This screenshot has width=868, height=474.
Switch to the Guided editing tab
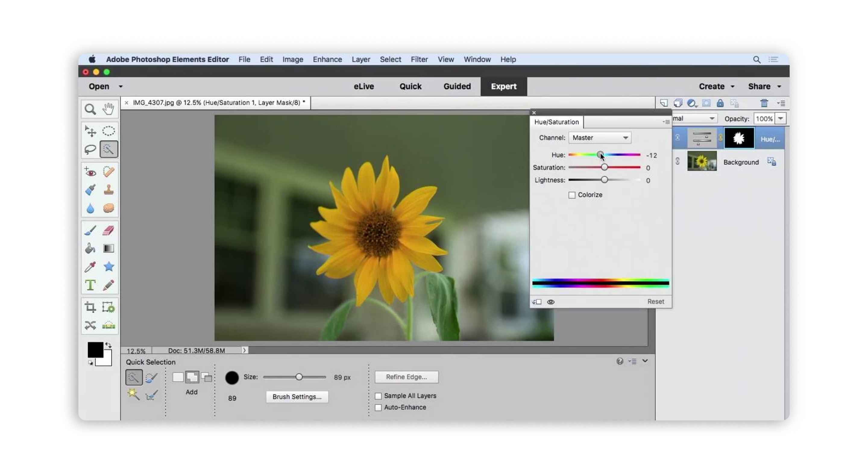pos(456,86)
